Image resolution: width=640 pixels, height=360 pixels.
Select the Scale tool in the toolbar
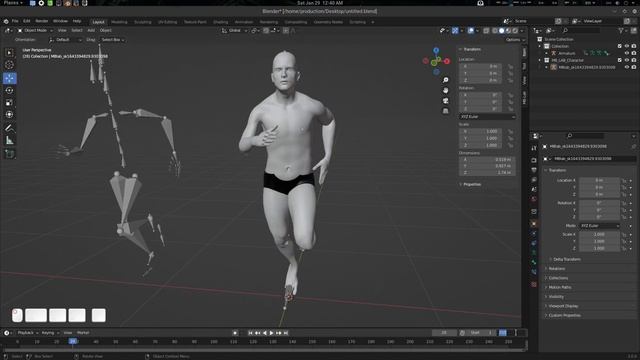9,102
